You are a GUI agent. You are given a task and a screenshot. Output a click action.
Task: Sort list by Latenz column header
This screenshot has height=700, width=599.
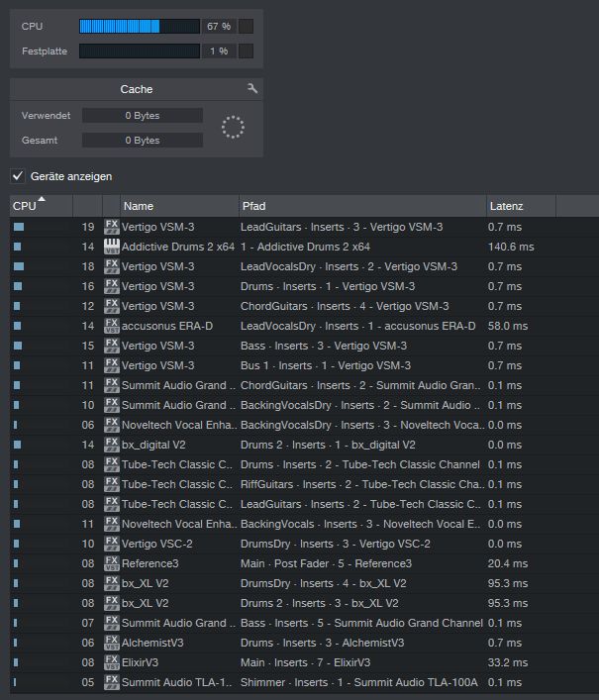click(x=521, y=206)
